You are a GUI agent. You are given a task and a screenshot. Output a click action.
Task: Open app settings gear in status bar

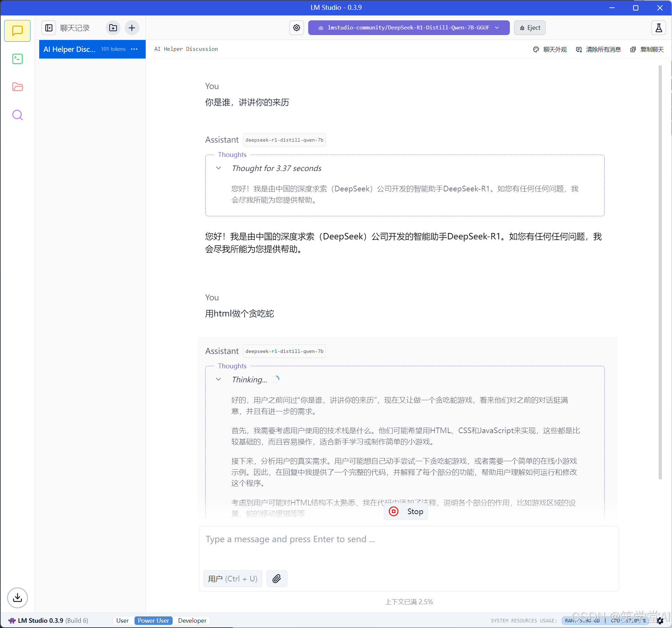(x=660, y=621)
